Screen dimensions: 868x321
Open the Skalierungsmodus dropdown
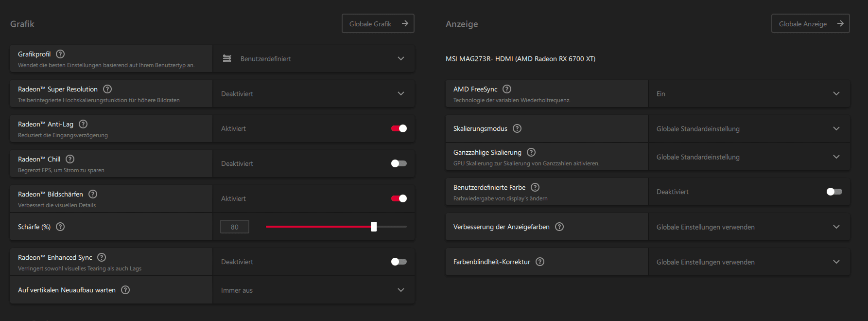(x=749, y=128)
